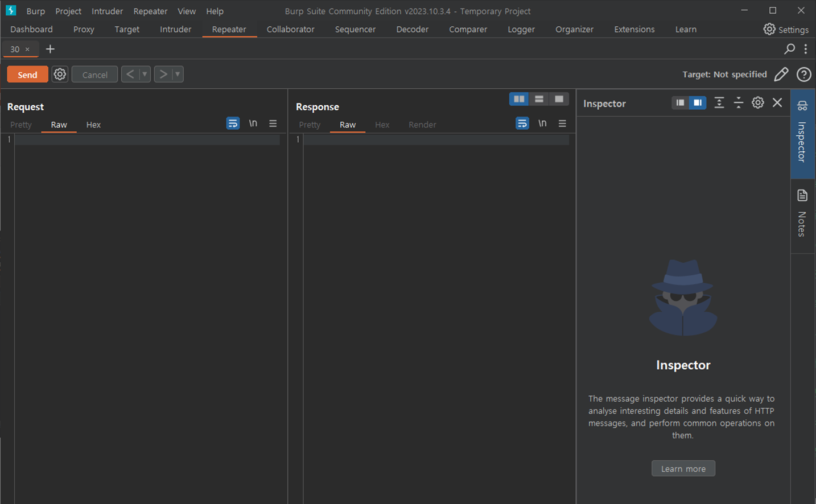Viewport: 816px width, 504px height.
Task: Select Response Hex view tab
Action: (x=382, y=125)
